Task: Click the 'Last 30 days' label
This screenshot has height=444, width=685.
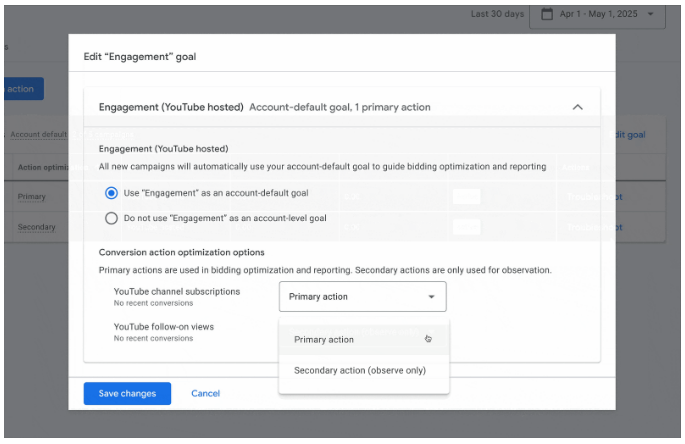Action: (497, 14)
